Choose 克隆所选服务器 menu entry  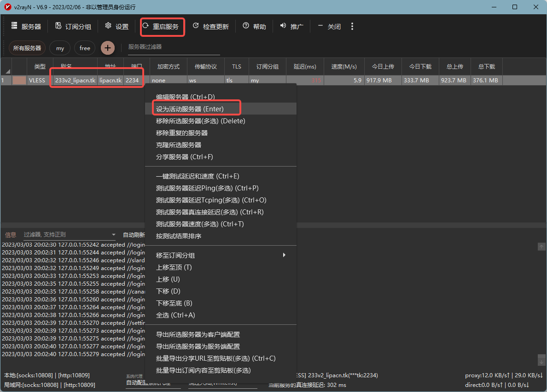pyautogui.click(x=221, y=145)
